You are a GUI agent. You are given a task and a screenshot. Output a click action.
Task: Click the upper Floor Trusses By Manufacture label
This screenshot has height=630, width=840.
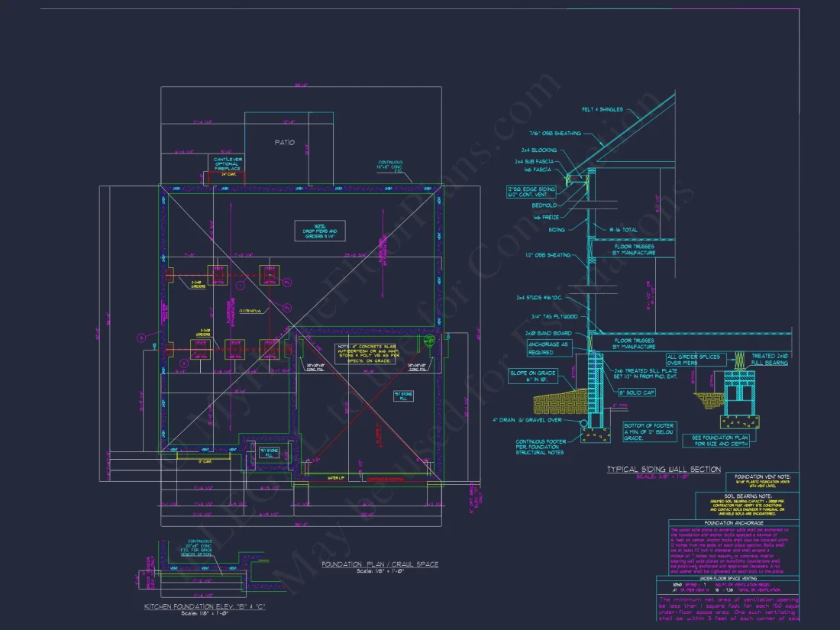coord(635,249)
